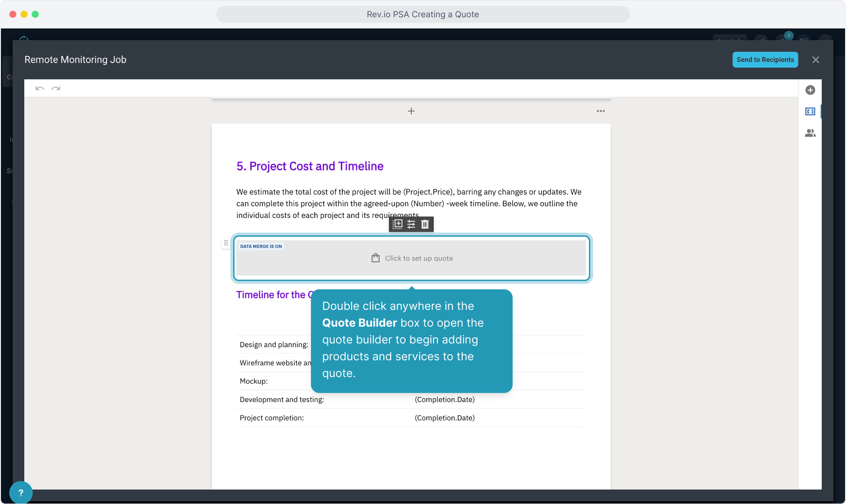
Task: Click the Remote Monitoring Job title
Action: (x=75, y=60)
